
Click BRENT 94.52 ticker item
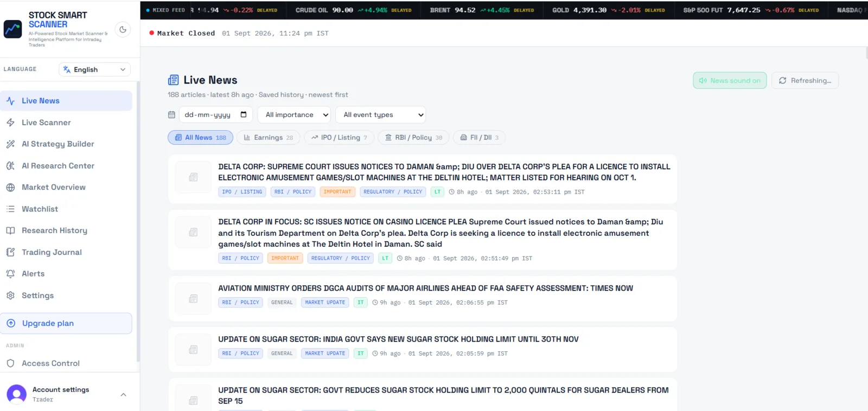(482, 10)
